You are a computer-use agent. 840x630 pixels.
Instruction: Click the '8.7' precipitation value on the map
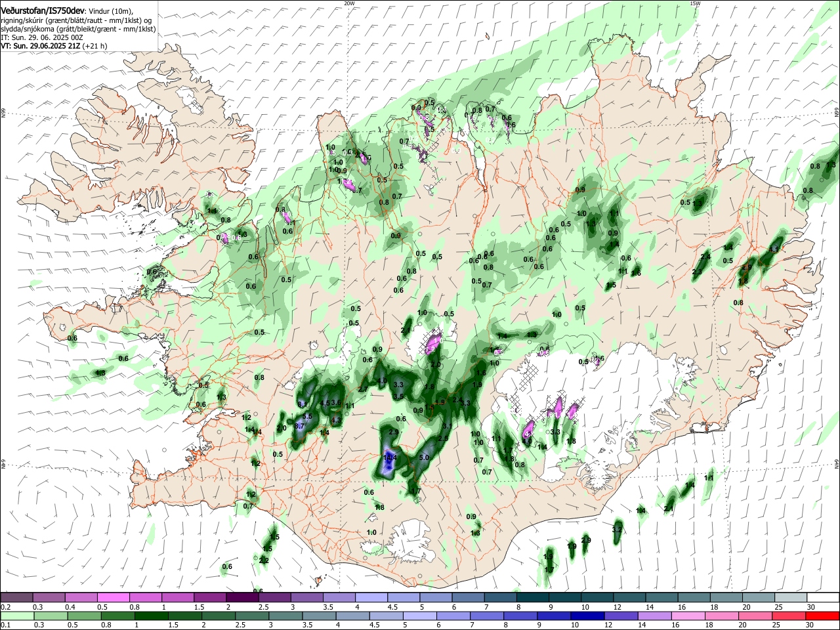(300, 426)
